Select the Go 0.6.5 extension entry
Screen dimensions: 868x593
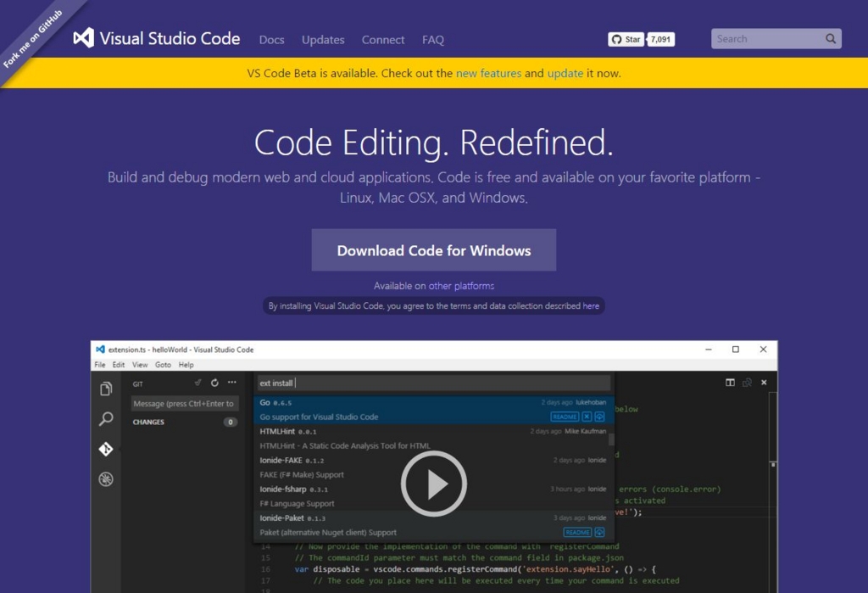point(433,410)
